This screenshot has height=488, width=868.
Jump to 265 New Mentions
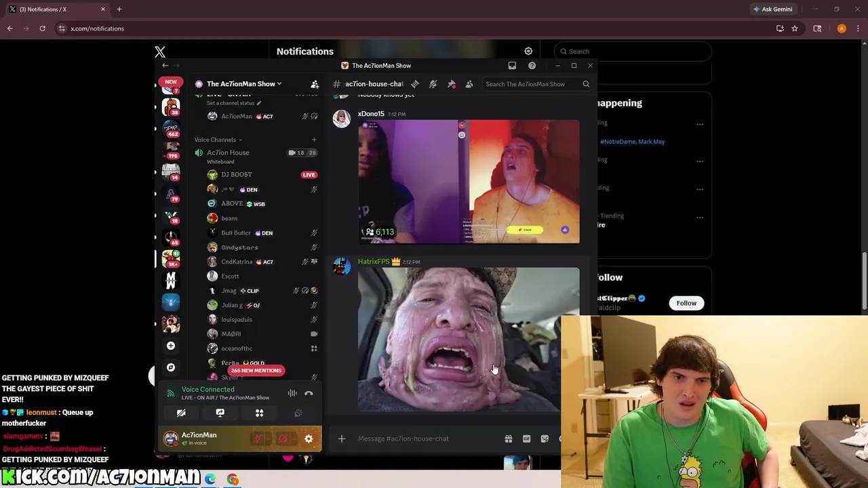256,371
